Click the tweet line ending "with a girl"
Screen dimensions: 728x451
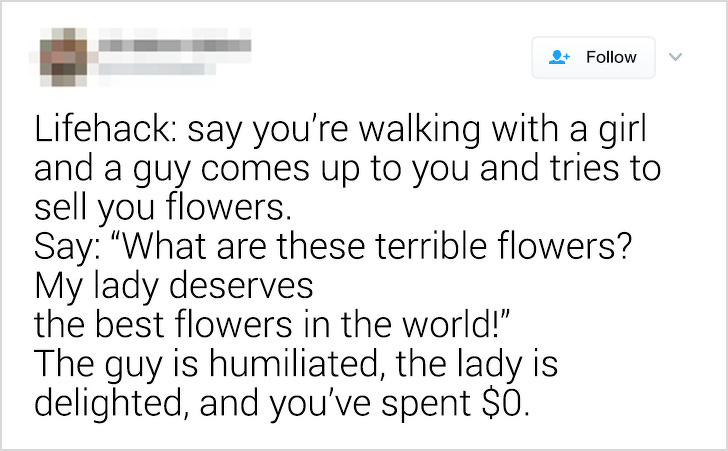tap(340, 130)
